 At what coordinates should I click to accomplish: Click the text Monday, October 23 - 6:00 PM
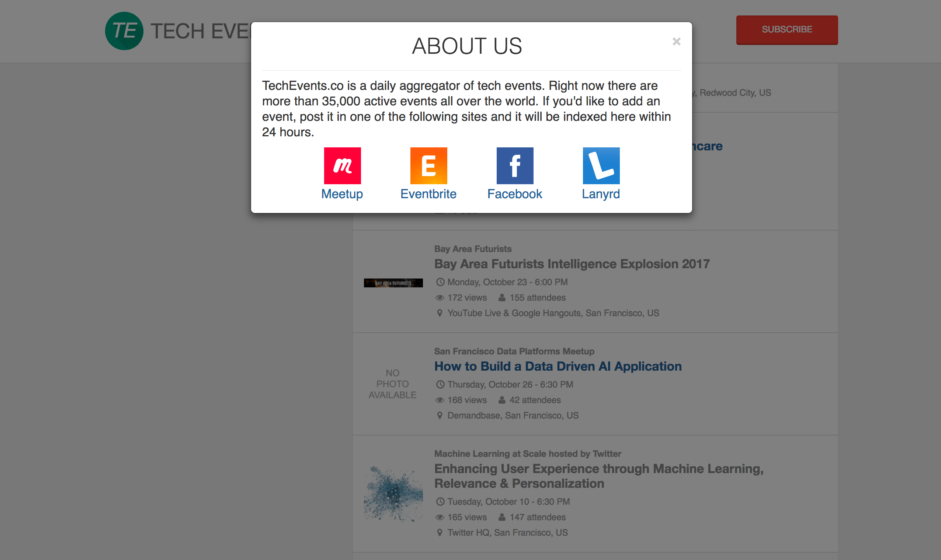pos(507,282)
